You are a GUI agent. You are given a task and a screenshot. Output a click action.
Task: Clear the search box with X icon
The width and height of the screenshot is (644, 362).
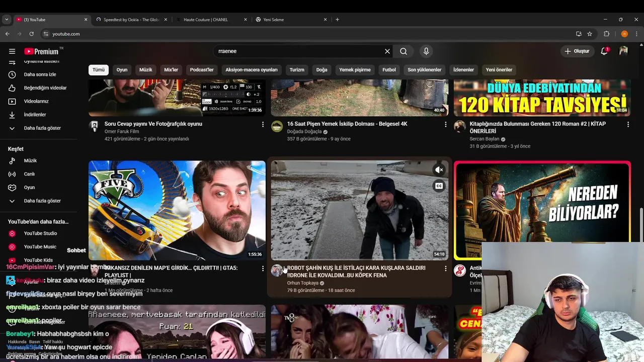(x=387, y=51)
